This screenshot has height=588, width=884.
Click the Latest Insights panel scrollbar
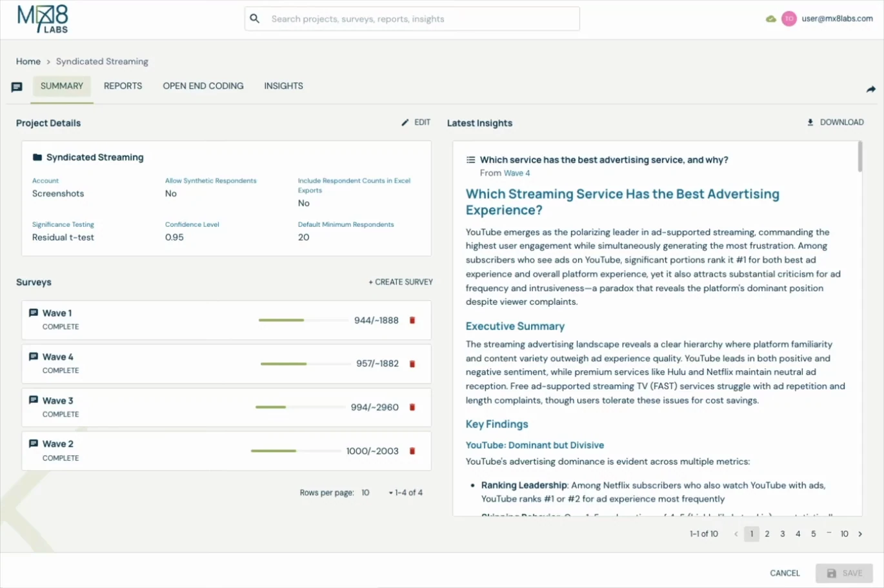(859, 157)
